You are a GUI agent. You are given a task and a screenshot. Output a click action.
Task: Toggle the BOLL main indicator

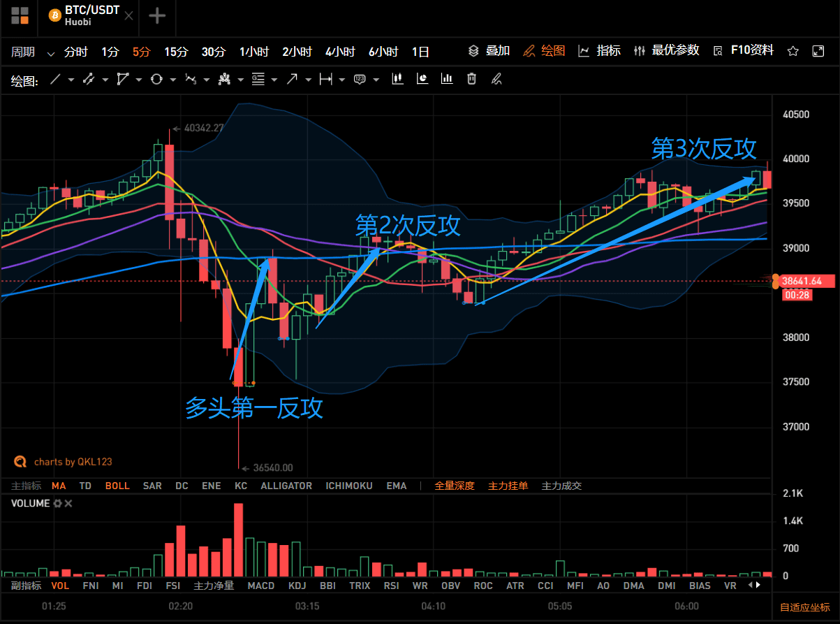point(117,486)
